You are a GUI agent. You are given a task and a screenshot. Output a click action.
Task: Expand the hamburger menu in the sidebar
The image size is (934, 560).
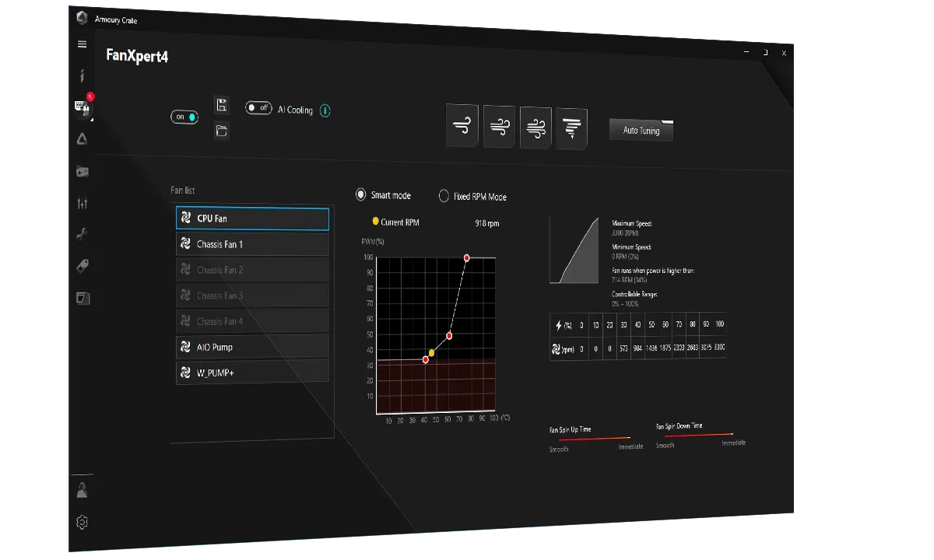(82, 44)
